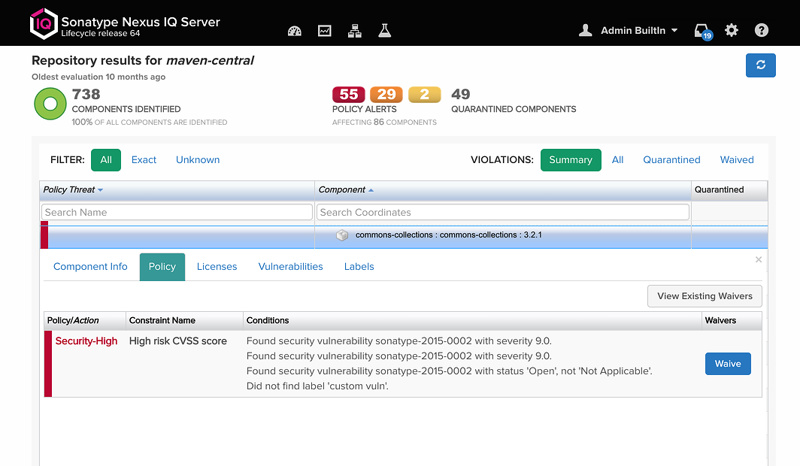Screen dimensions: 800x466
Task: Switch to the Labels tab
Action: coord(359,266)
